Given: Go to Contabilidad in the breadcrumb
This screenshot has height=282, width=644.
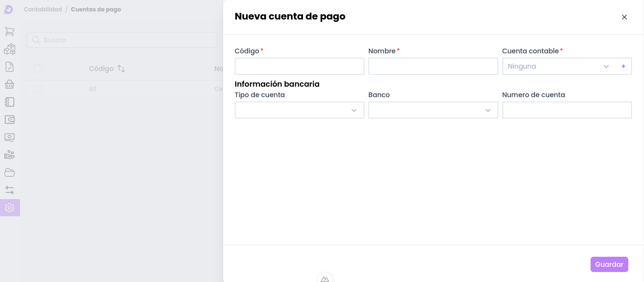Looking at the screenshot, I should pyautogui.click(x=43, y=10).
